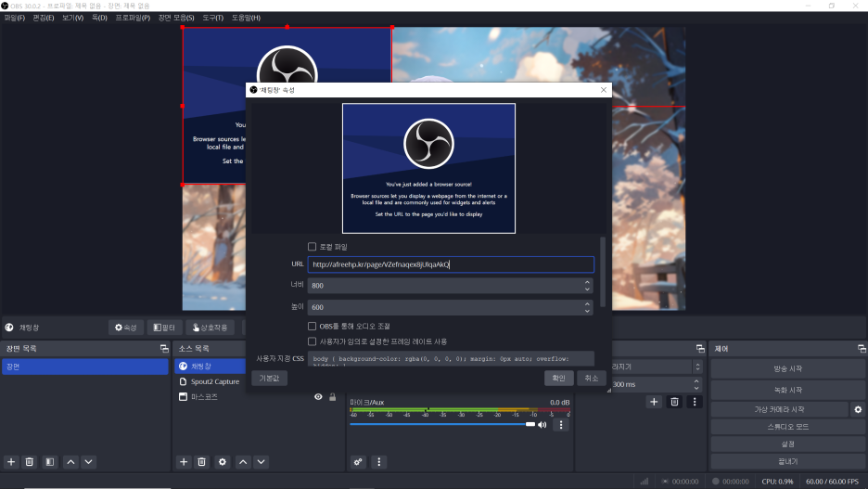Toggle lock icon on 마스코츠 source
This screenshot has width=868, height=489.
tap(333, 397)
